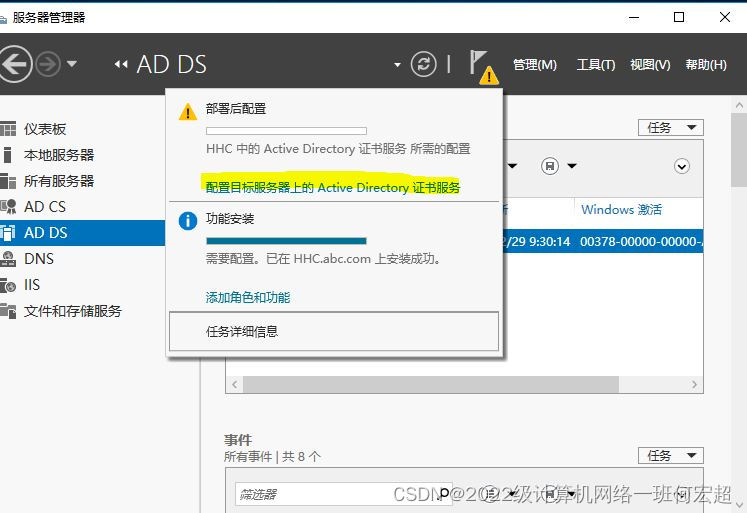
Task: Click the main vertical scrollbar thumb
Action: tap(739, 151)
